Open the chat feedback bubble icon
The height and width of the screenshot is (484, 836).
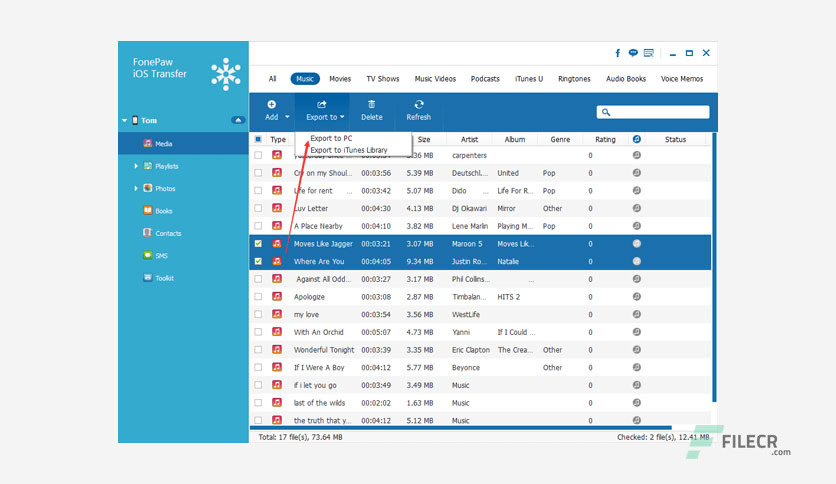[x=633, y=53]
